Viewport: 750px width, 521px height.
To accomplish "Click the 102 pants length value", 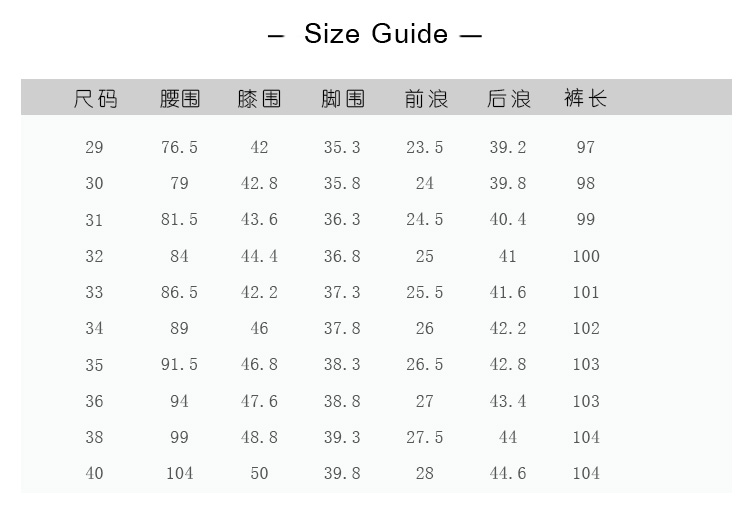I will point(586,329).
